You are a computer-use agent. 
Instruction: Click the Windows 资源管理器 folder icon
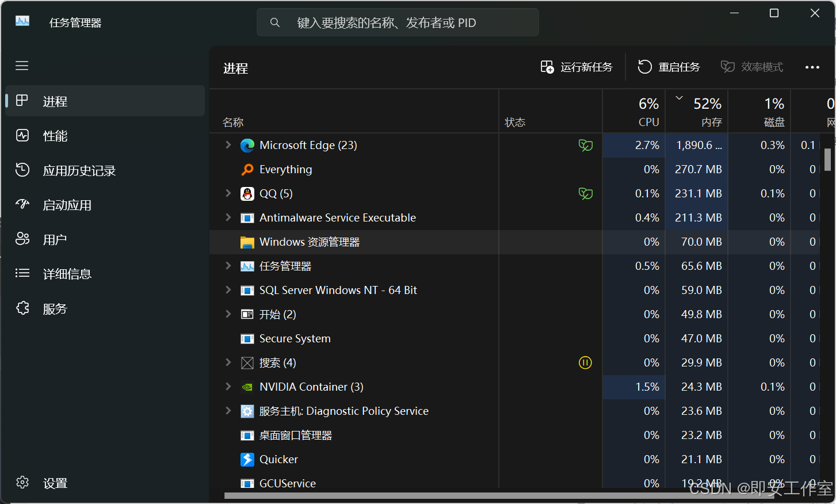point(247,242)
